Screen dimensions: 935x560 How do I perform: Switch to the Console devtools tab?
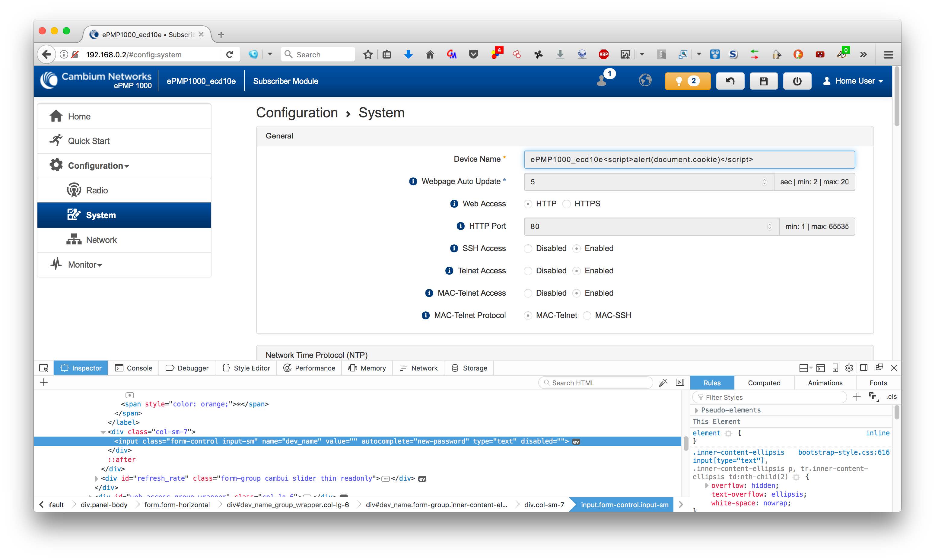[134, 368]
